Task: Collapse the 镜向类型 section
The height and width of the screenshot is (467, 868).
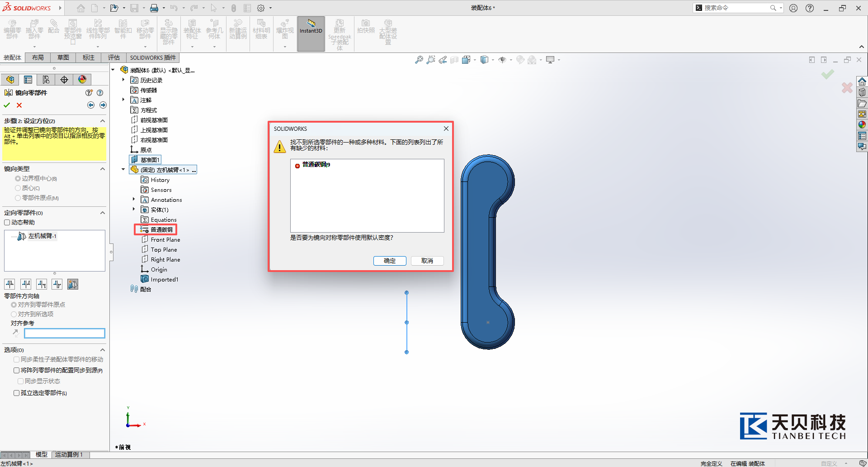Action: coord(103,169)
